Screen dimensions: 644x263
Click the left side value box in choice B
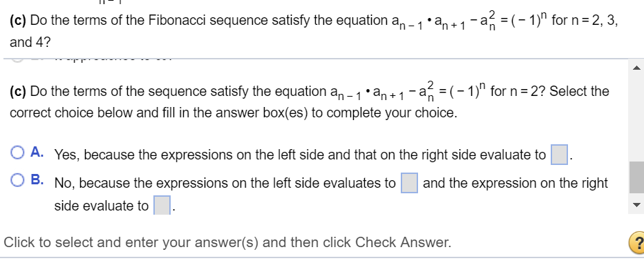[x=409, y=183]
